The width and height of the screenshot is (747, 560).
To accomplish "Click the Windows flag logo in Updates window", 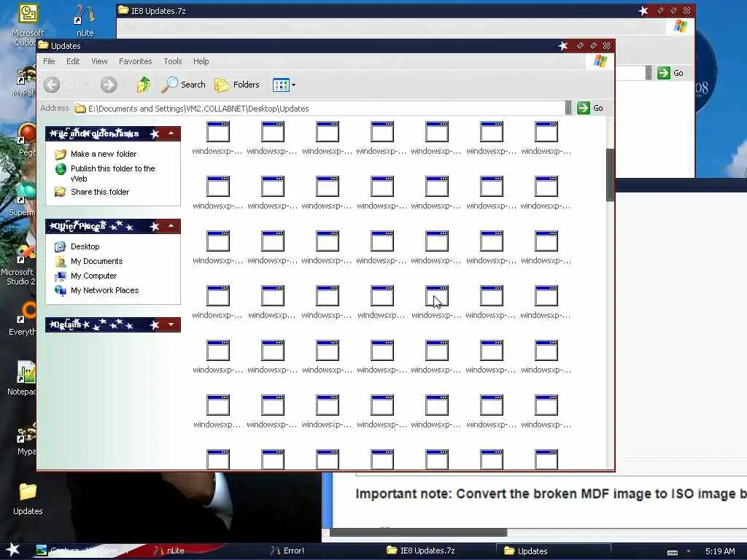I will 600,61.
